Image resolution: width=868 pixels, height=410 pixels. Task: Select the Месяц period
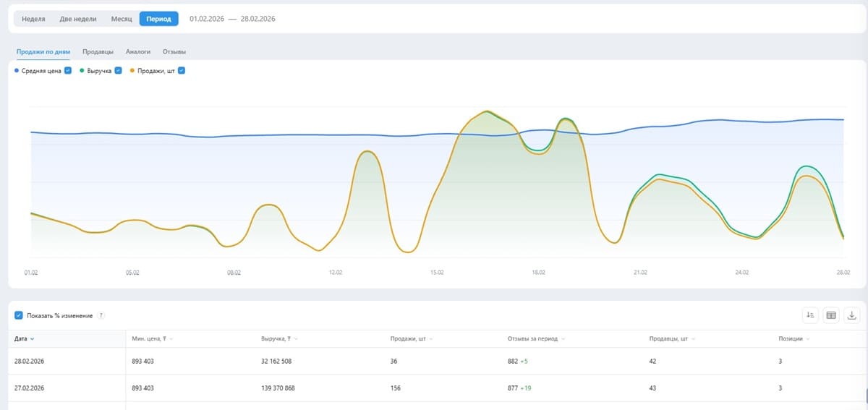tap(122, 19)
